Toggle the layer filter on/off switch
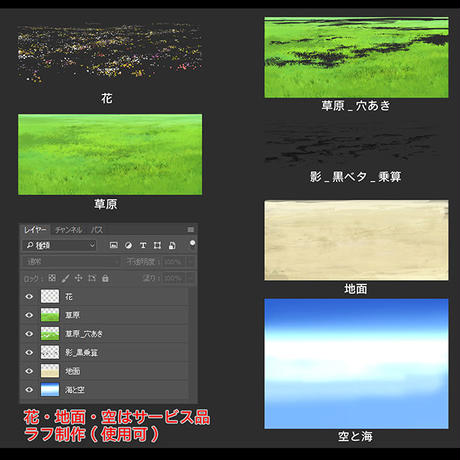This screenshot has width=460, height=460. tap(192, 244)
